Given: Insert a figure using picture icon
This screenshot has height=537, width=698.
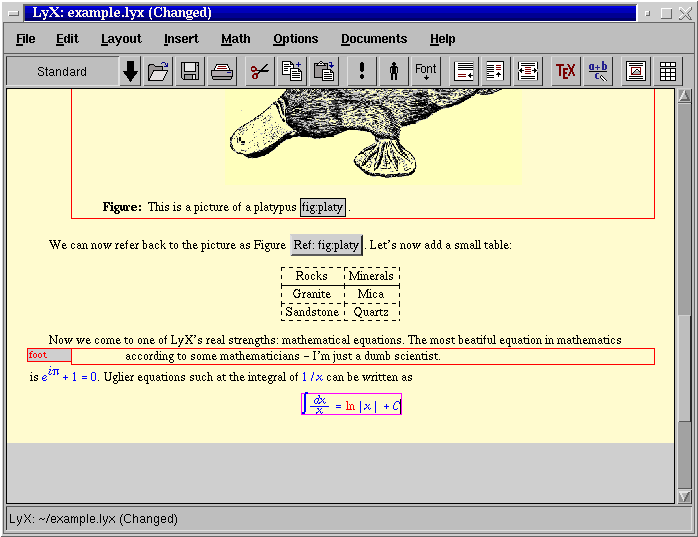Looking at the screenshot, I should tap(635, 72).
